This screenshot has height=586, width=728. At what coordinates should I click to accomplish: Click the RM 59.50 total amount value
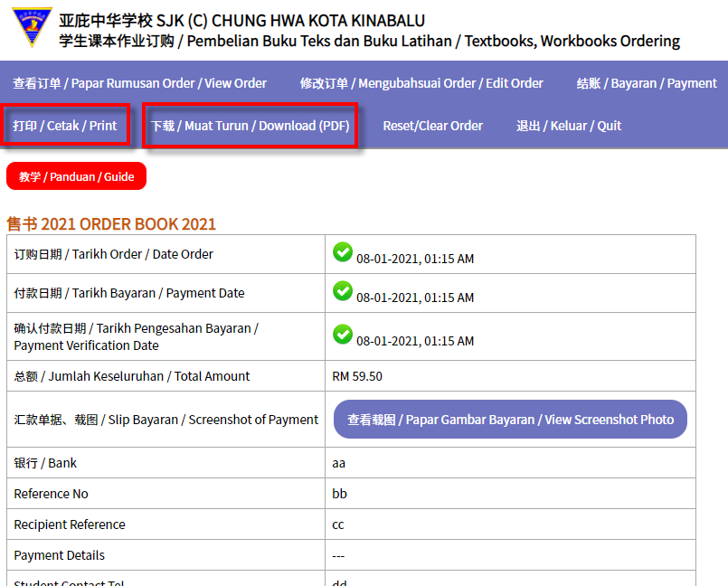click(357, 376)
